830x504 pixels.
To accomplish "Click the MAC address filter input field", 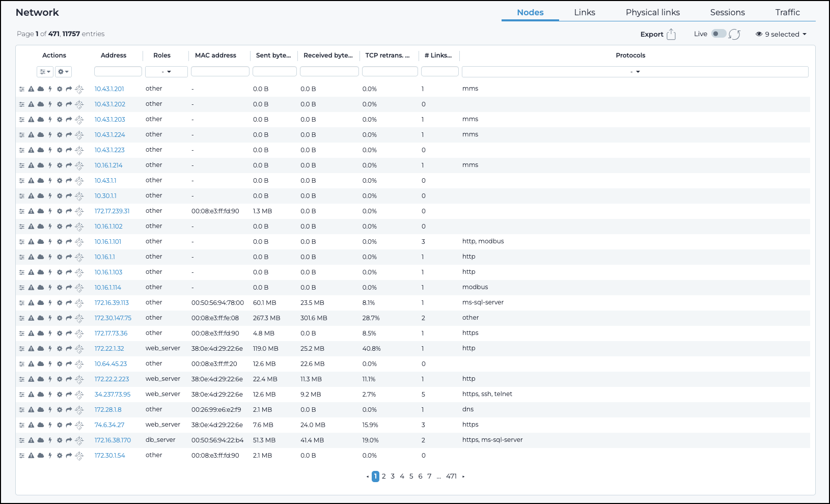I will pos(220,72).
